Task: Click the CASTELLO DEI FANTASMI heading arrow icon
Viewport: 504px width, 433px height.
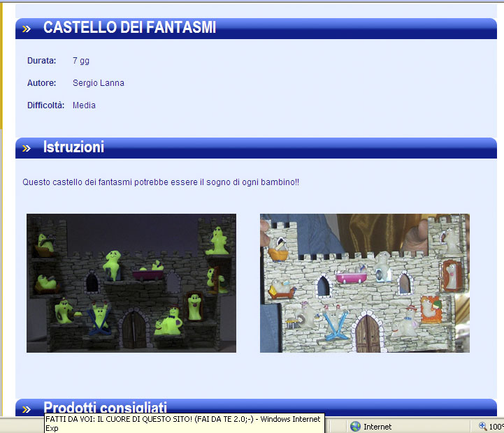Action: point(27,29)
